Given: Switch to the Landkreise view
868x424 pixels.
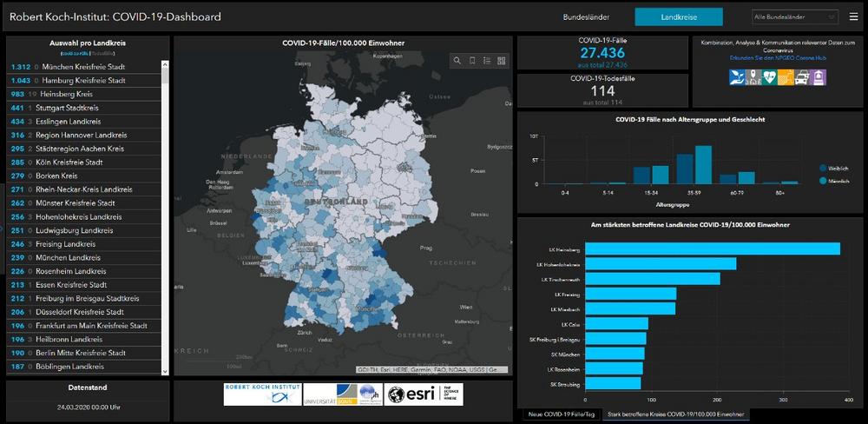Looking at the screenshot, I should 678,17.
